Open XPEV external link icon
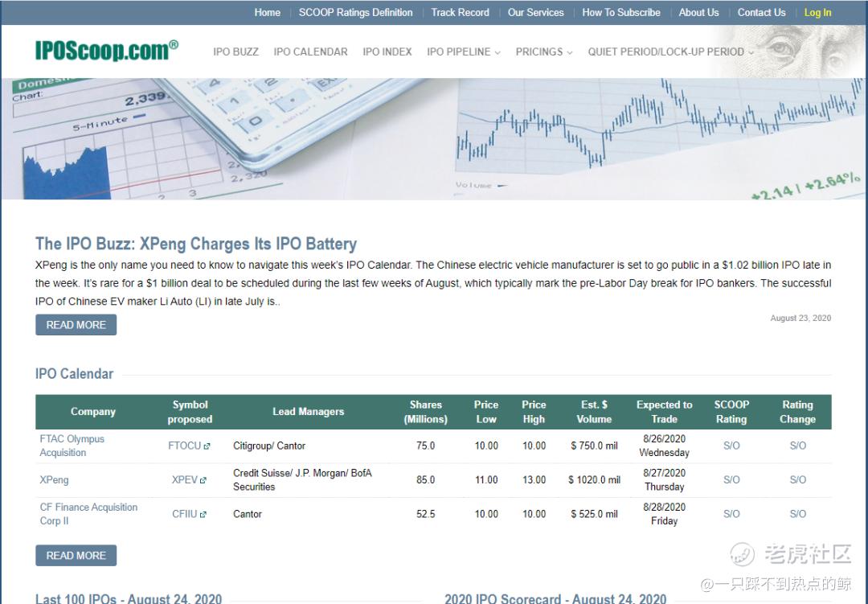 (203, 480)
